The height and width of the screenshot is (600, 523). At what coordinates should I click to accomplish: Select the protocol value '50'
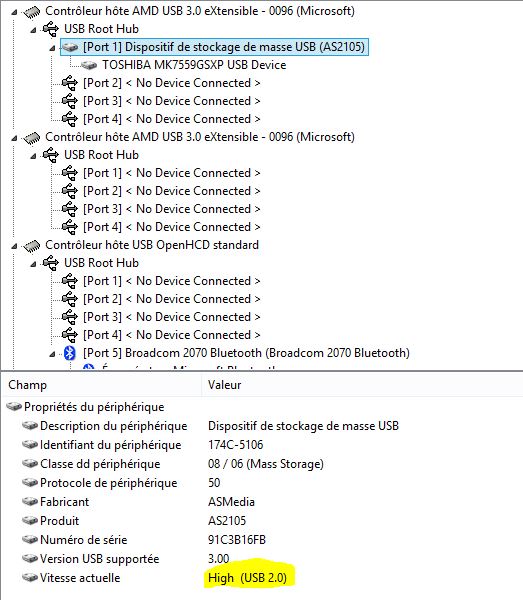point(214,483)
